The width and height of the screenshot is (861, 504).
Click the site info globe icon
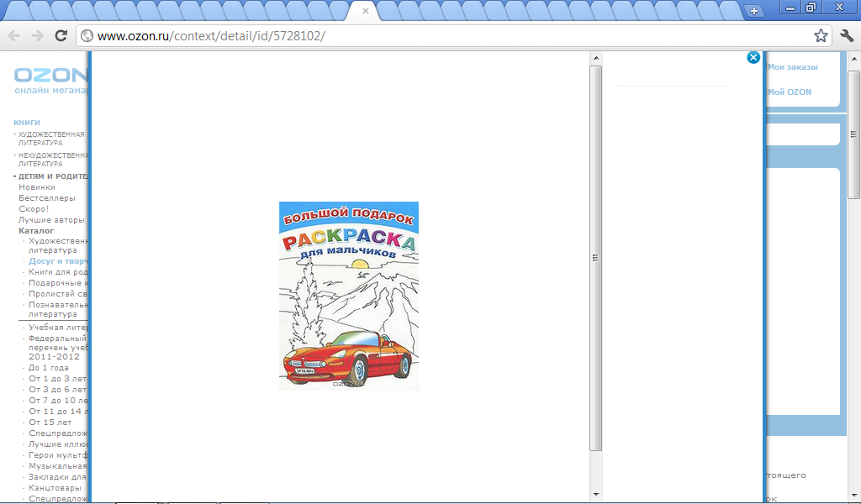click(x=87, y=36)
